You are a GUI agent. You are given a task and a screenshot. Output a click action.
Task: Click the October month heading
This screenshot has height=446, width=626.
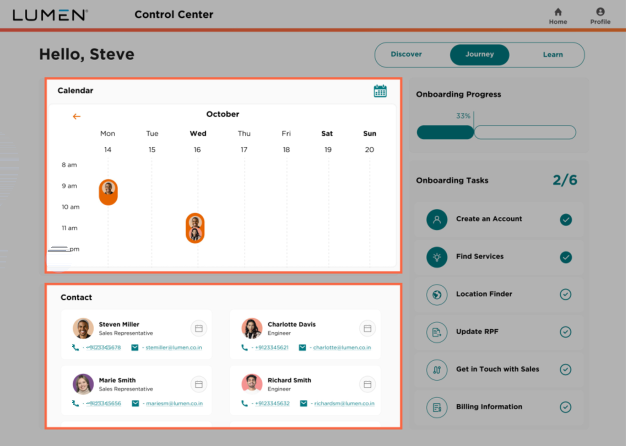click(x=222, y=114)
